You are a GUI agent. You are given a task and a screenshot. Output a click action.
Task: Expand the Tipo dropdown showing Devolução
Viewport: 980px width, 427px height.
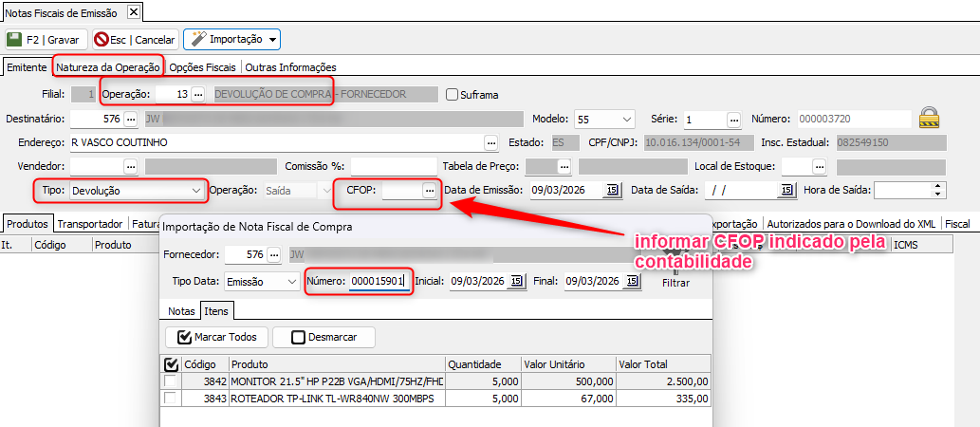(196, 190)
